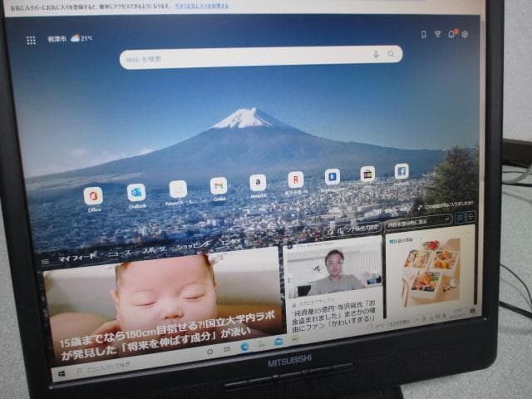Click the Web search box
This screenshot has height=399, width=532.
coord(261,57)
